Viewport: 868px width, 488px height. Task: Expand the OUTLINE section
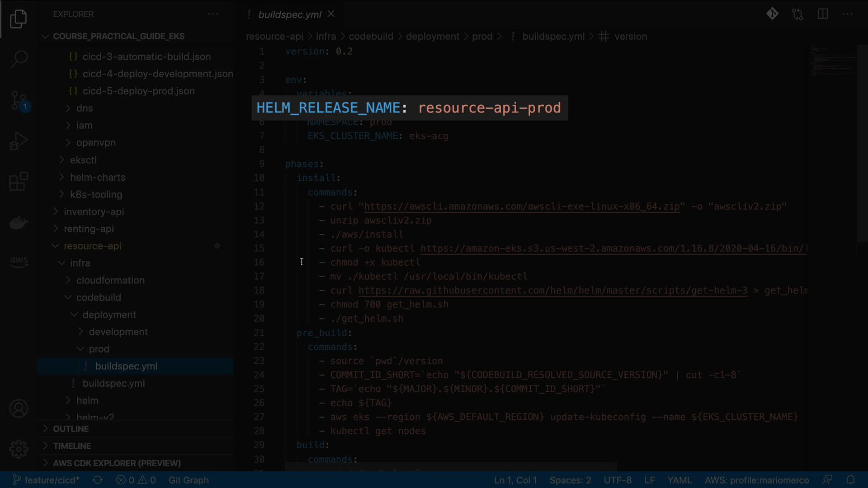[x=71, y=429]
